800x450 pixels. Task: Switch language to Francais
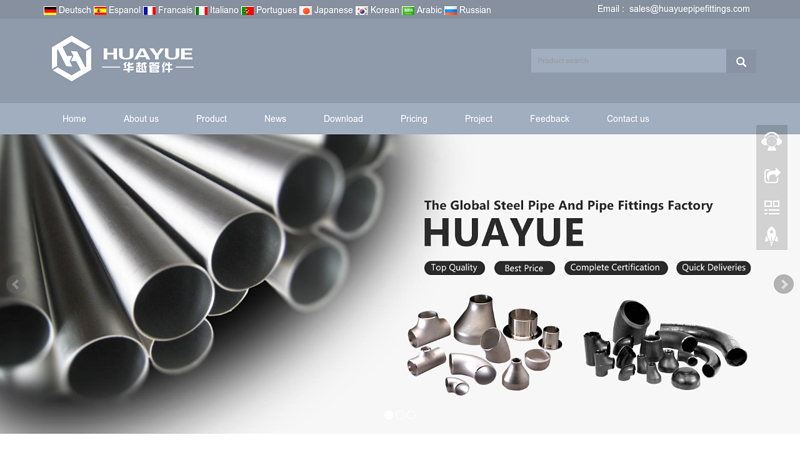click(x=175, y=10)
